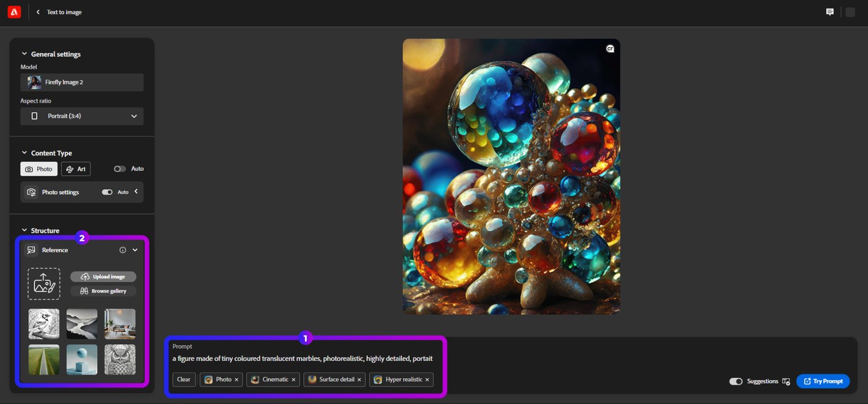Click the Browse gallery icon
Screen dimensions: 868x404
click(x=85, y=291)
